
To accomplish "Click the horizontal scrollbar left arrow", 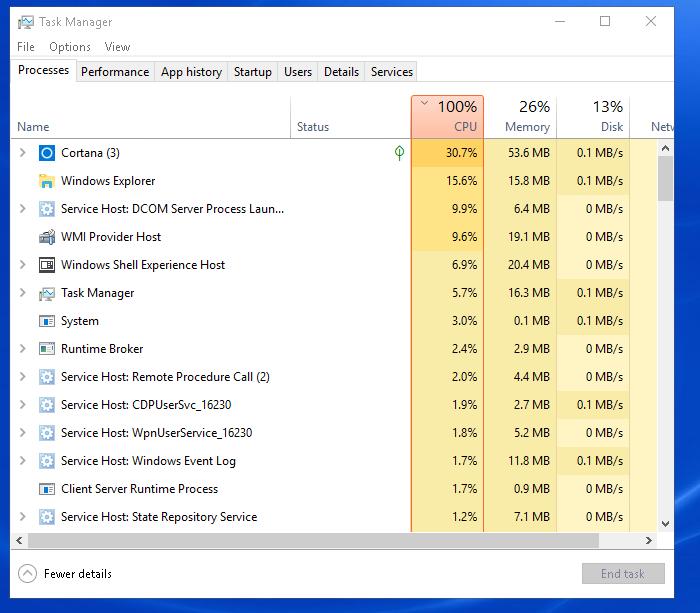I will point(19,541).
